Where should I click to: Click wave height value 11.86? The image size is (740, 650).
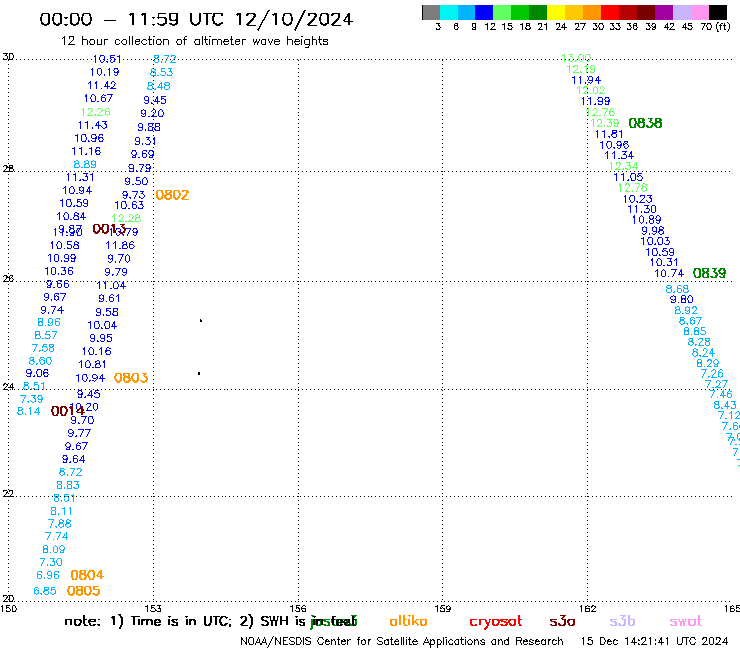tap(120, 245)
